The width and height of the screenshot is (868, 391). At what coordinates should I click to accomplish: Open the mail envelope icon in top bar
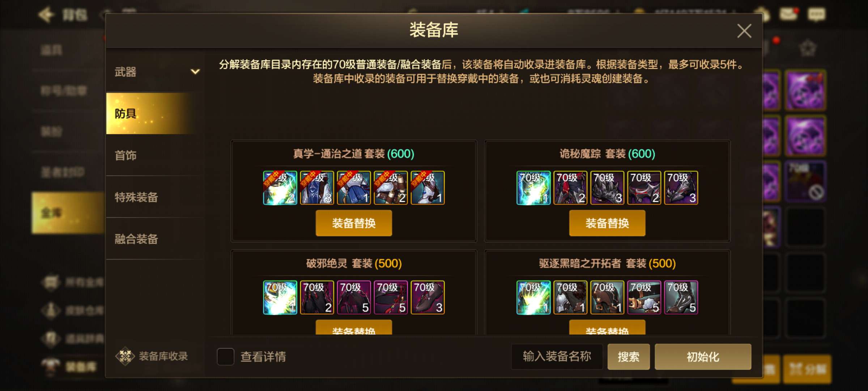point(788,14)
